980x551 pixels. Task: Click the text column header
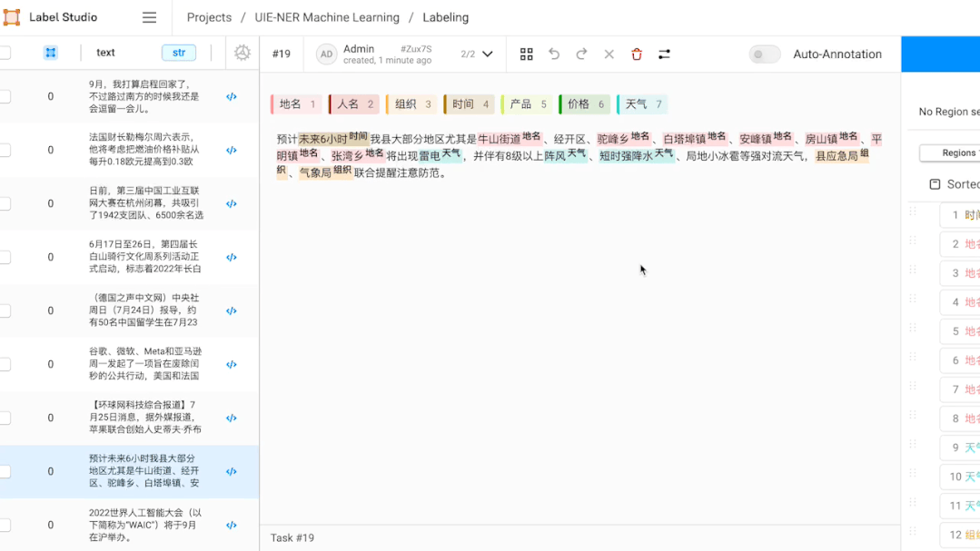105,53
